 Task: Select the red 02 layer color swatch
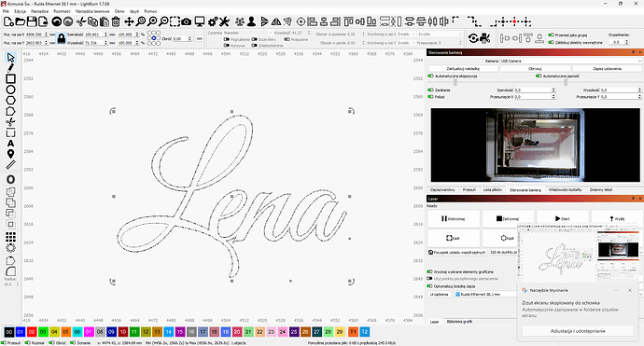click(32, 332)
